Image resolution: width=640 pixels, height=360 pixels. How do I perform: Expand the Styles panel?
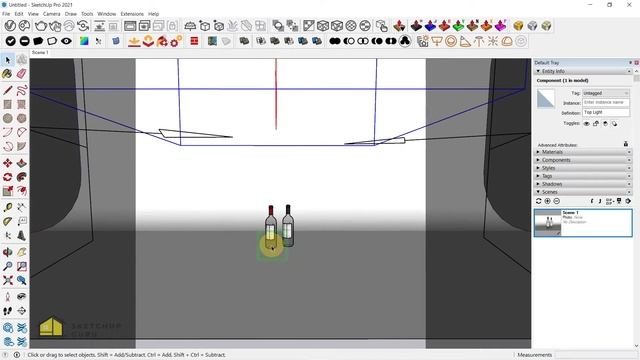(583, 168)
